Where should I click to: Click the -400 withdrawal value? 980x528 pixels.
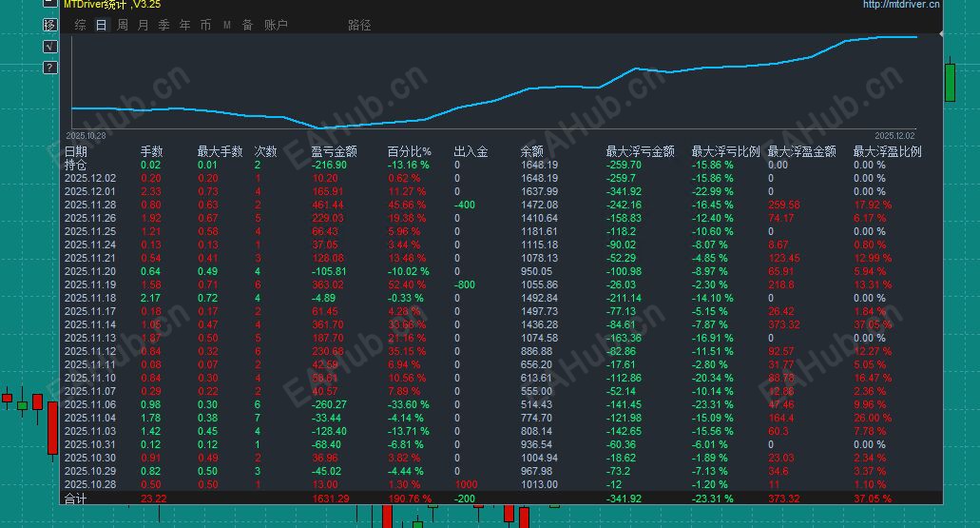pyautogui.click(x=465, y=205)
